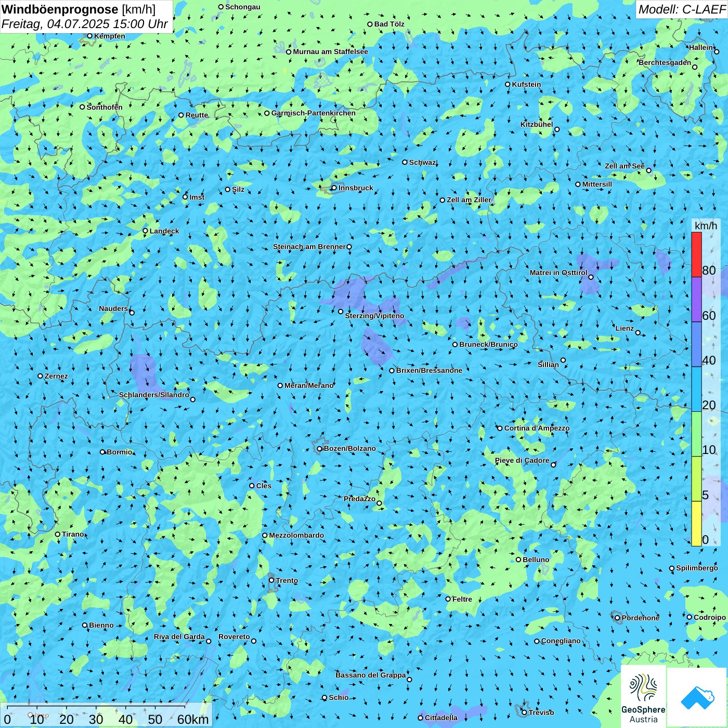Select the purple 60–80 legend swatch

coord(696,300)
